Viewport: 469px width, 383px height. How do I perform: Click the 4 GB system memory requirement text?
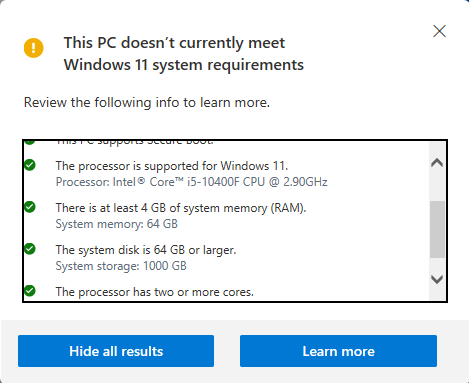click(181, 208)
